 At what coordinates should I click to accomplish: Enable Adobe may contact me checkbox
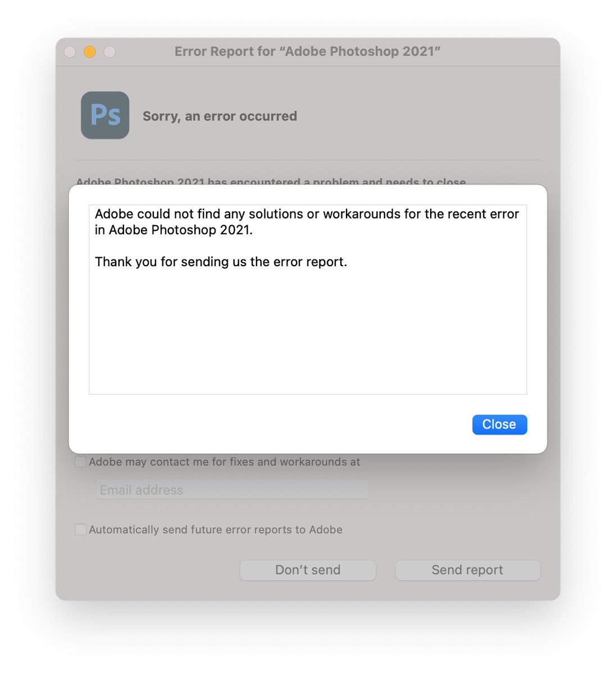click(81, 462)
